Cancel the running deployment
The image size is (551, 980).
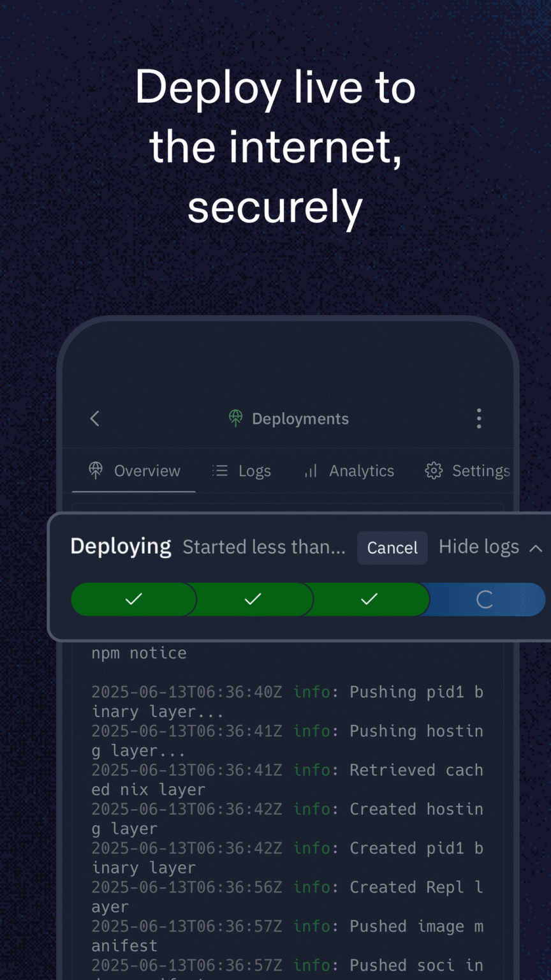coord(392,547)
